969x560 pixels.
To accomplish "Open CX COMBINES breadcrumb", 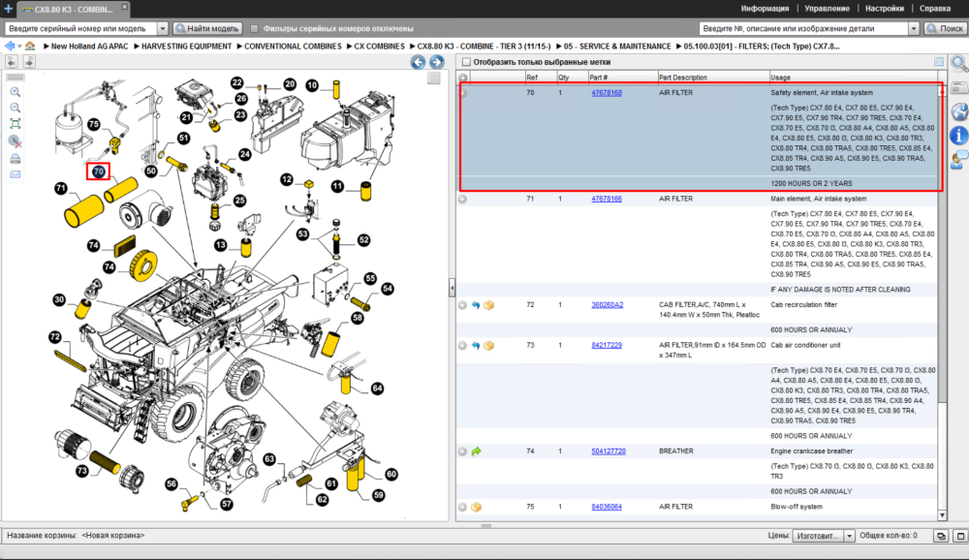I will point(379,47).
